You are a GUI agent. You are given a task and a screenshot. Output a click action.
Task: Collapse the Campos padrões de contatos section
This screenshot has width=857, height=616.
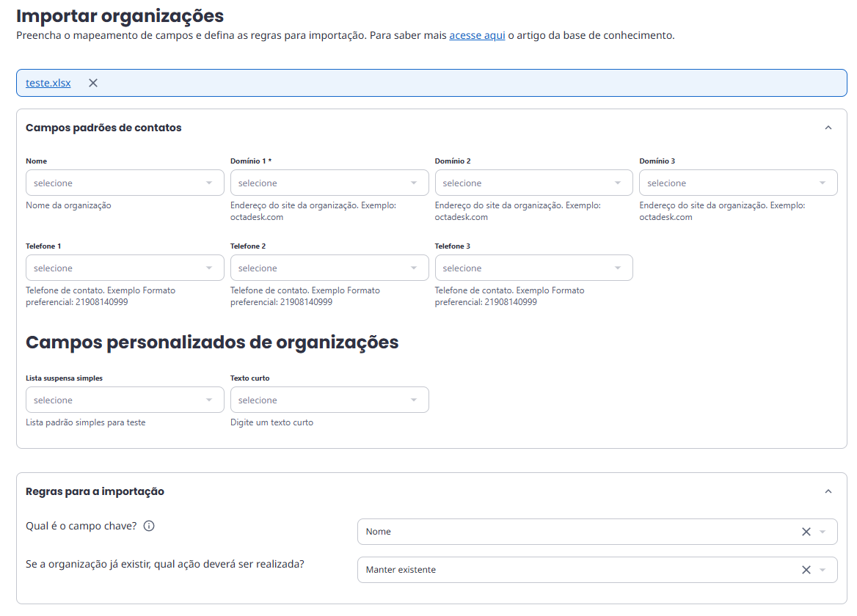[828, 128]
